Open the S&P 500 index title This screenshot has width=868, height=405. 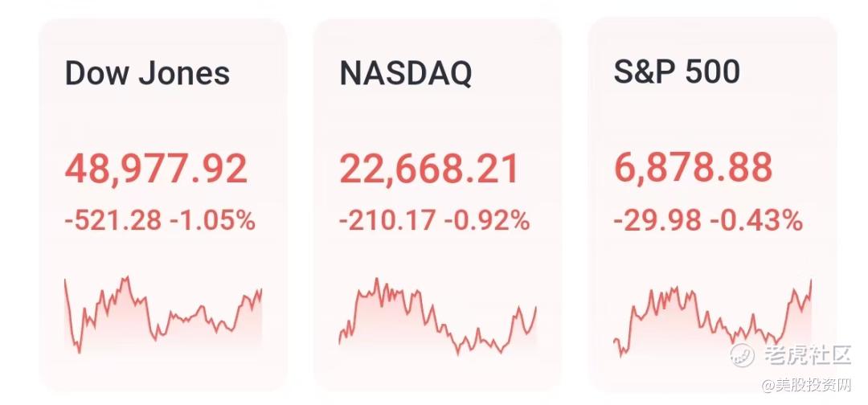677,72
